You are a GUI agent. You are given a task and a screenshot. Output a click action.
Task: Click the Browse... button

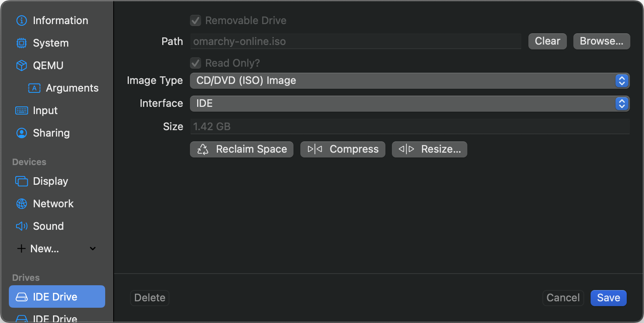click(601, 41)
